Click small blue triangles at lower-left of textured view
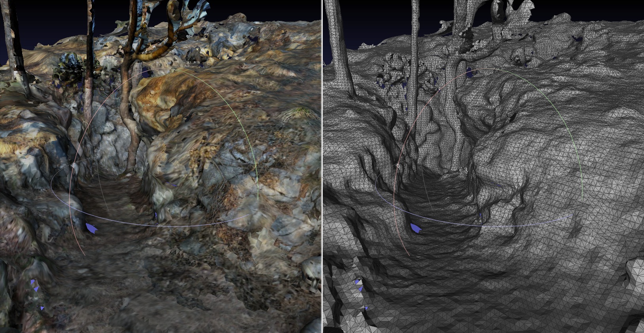This screenshot has height=333, width=644. point(35,286)
